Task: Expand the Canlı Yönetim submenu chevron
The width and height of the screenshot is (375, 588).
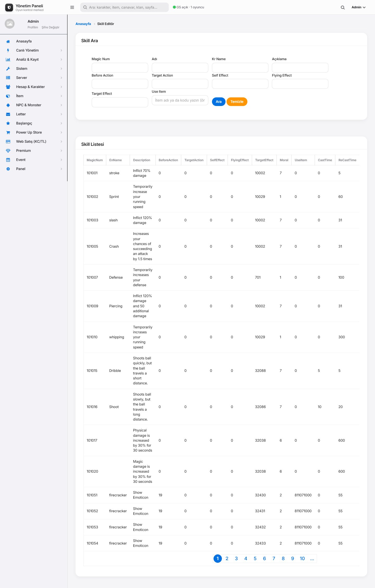Action: point(61,51)
